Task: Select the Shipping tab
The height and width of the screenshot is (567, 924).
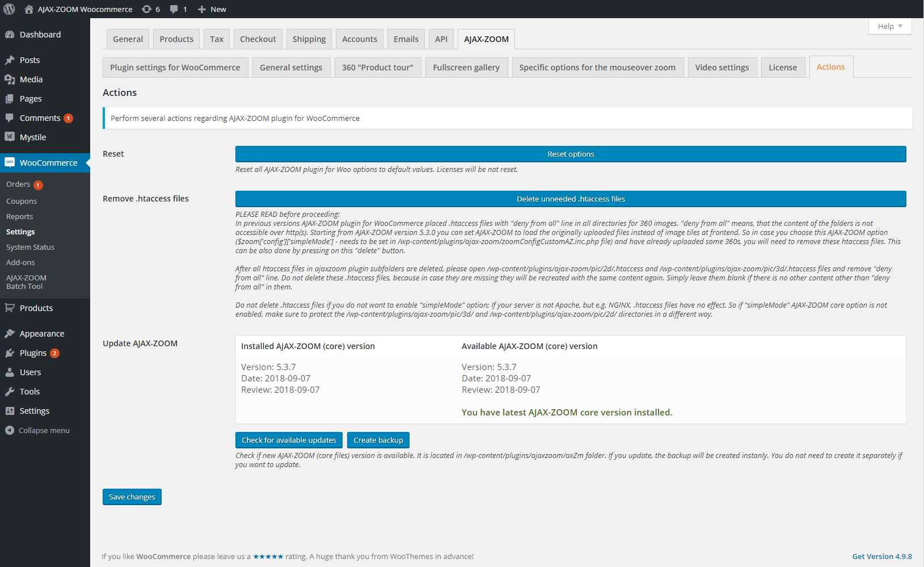Action: pyautogui.click(x=309, y=39)
